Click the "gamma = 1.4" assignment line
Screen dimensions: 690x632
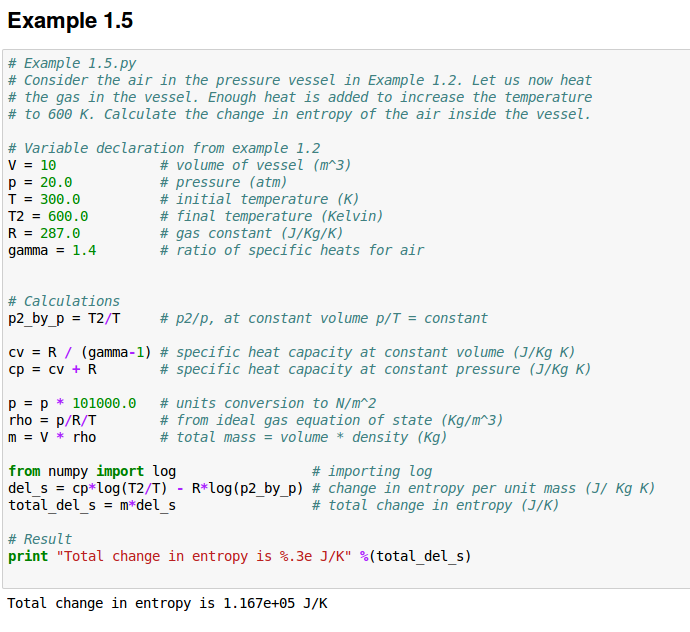tap(52, 250)
